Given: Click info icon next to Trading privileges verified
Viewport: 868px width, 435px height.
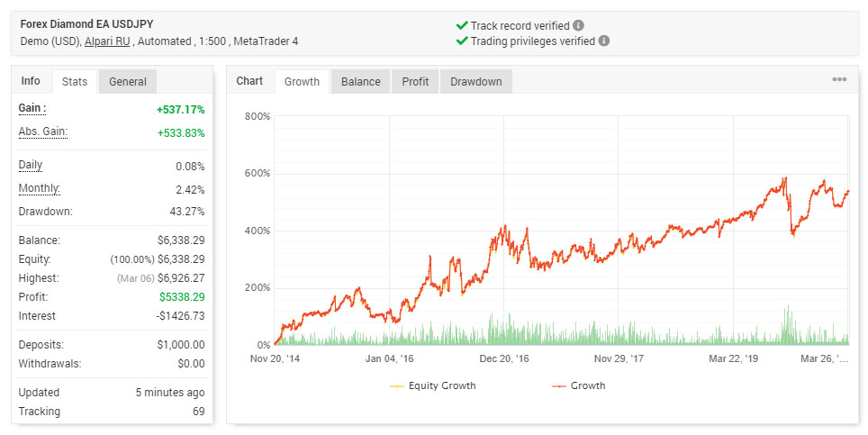Looking at the screenshot, I should tap(604, 41).
